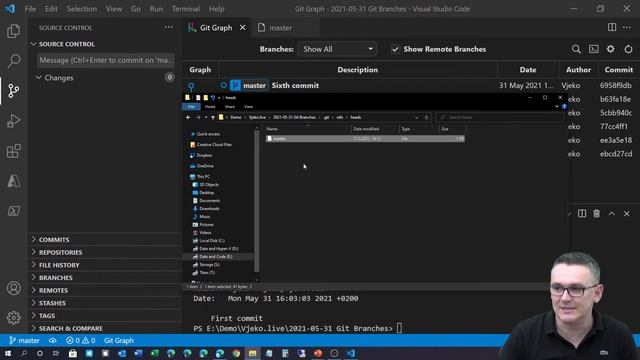Open the File menu in VS Code

pos(30,9)
